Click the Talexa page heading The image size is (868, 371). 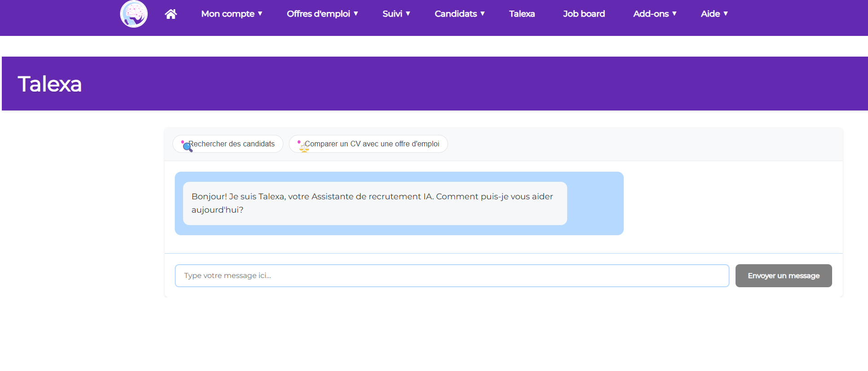(50, 84)
